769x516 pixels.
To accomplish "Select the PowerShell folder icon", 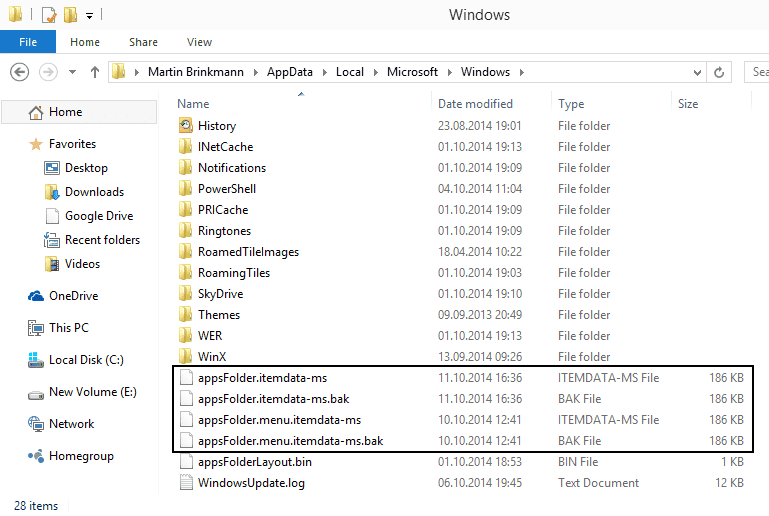I will 185,189.
